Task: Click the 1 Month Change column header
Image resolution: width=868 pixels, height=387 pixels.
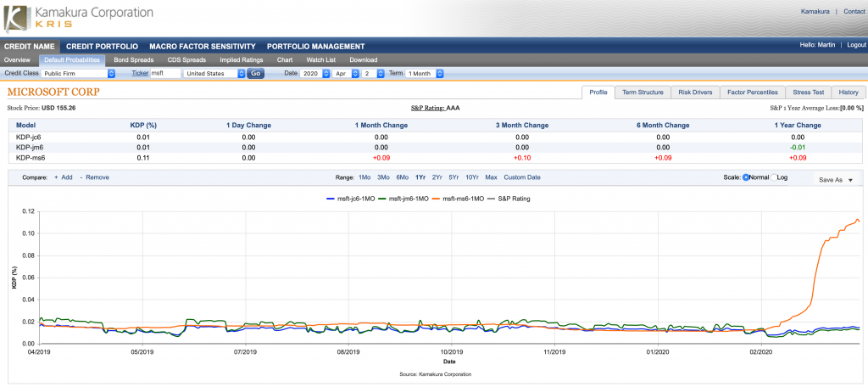Action: pos(381,126)
